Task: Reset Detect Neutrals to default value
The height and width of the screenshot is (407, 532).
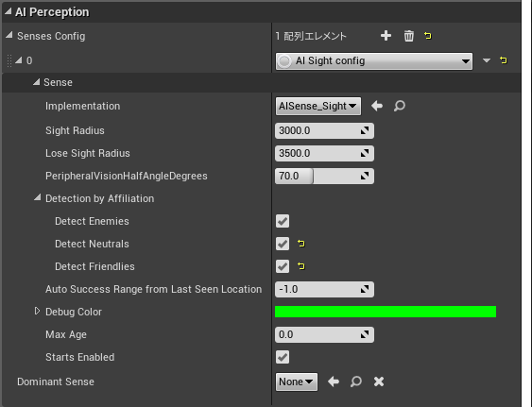Action: click(300, 244)
